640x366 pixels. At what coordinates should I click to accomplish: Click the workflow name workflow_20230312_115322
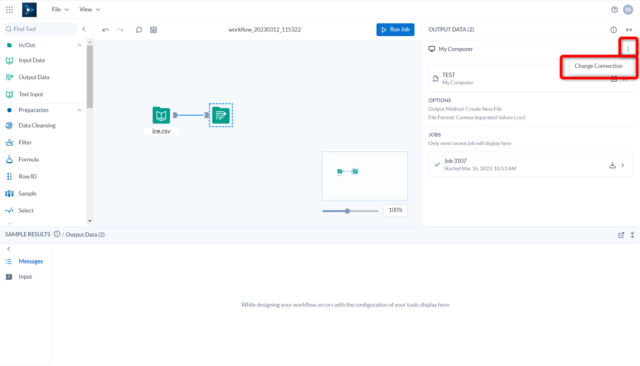[264, 29]
